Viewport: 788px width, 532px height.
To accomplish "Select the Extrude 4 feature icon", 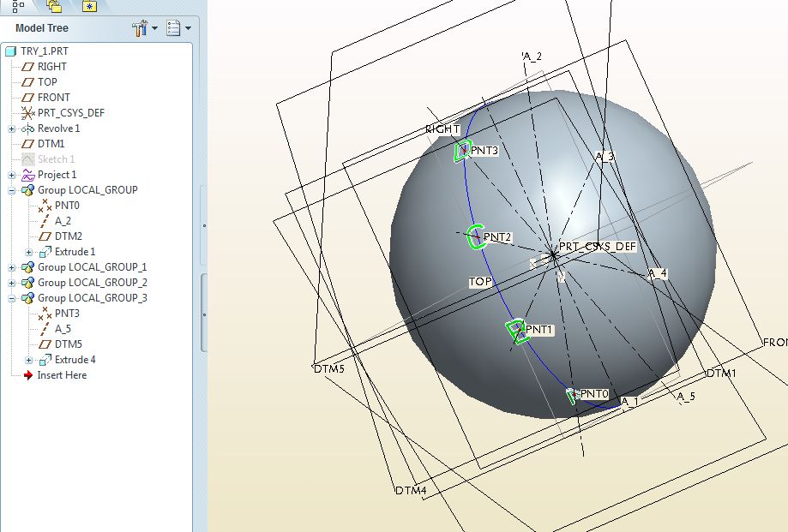I will tap(45, 360).
